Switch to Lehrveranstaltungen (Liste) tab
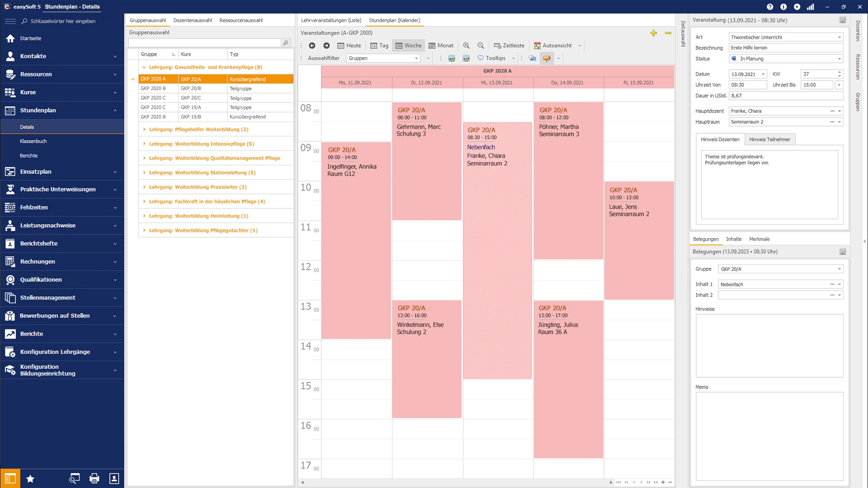The height and width of the screenshot is (488, 868). 331,20
